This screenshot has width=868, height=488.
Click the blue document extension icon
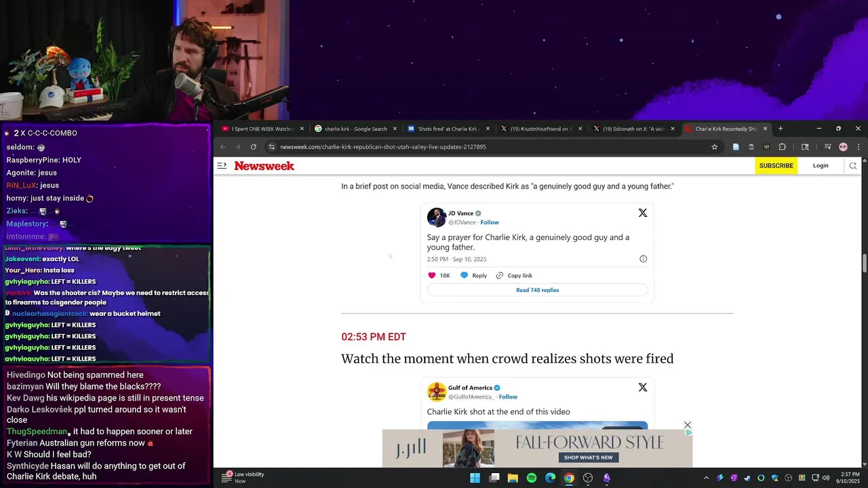coord(736,147)
